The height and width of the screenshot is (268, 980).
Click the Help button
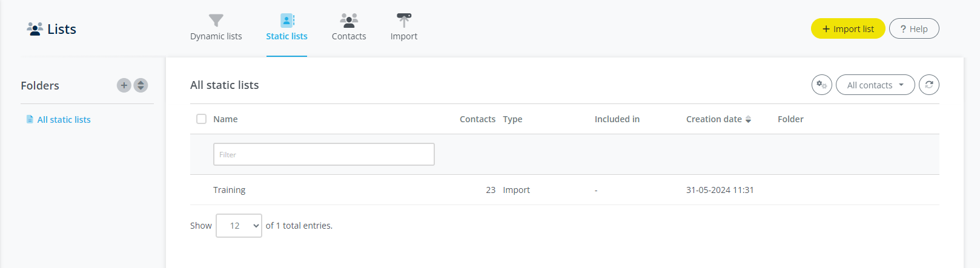[x=913, y=29]
